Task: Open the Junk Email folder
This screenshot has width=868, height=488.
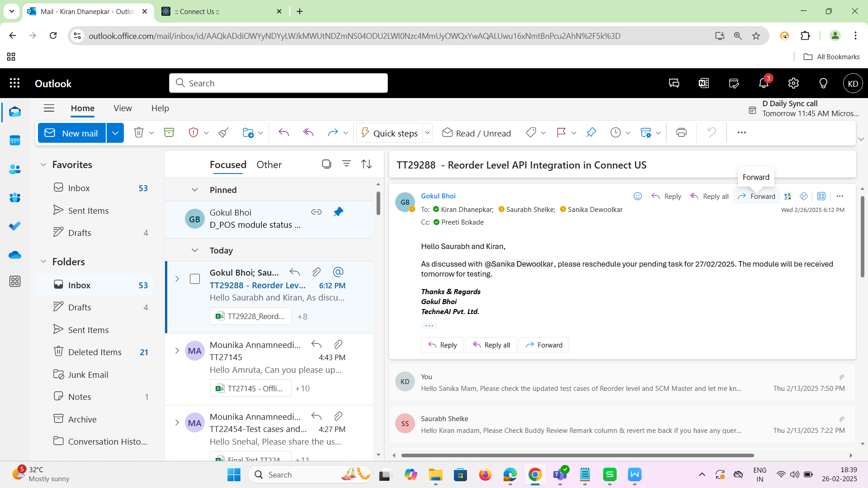Action: 94,375
